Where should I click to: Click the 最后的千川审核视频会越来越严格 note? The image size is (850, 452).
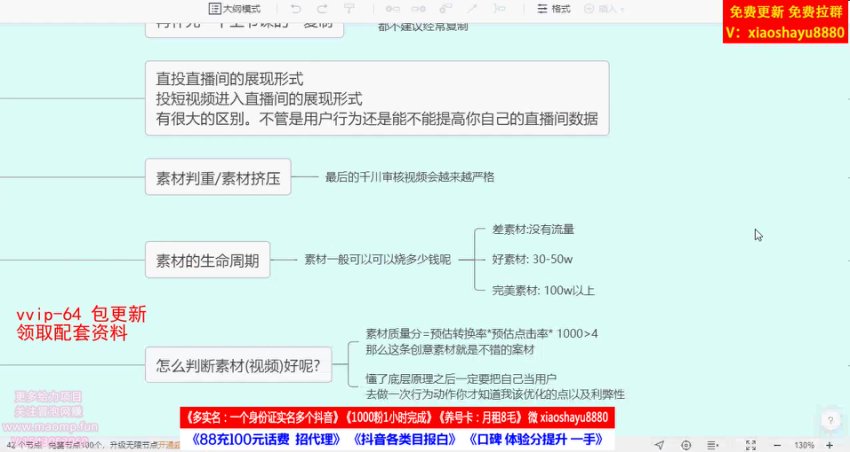coord(409,177)
